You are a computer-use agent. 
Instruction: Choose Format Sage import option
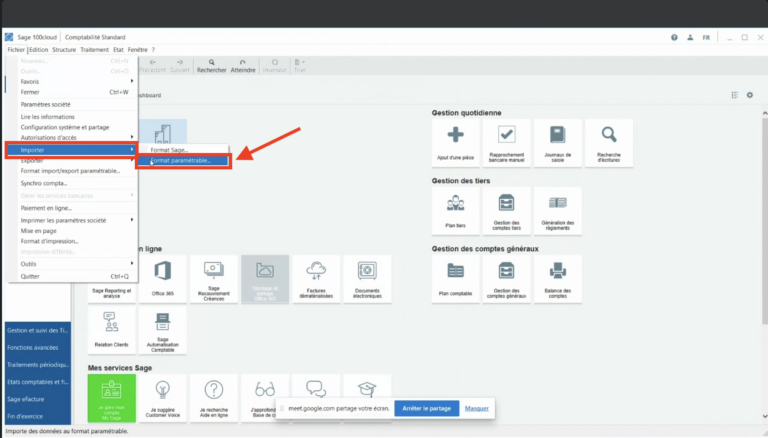[x=183, y=150]
